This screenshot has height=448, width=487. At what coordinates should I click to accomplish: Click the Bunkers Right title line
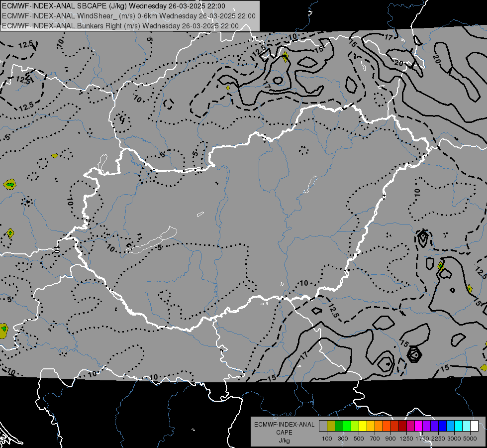click(120, 26)
